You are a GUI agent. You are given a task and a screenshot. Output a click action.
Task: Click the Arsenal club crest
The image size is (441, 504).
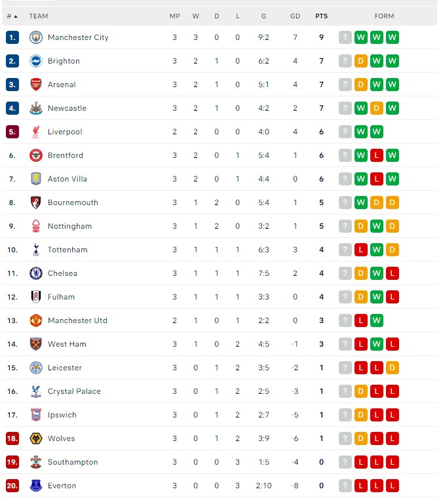click(x=35, y=85)
